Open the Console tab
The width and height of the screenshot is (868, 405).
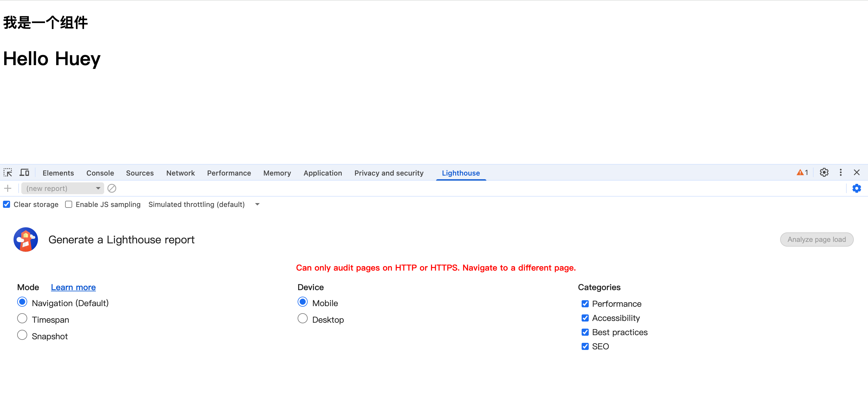(x=100, y=173)
